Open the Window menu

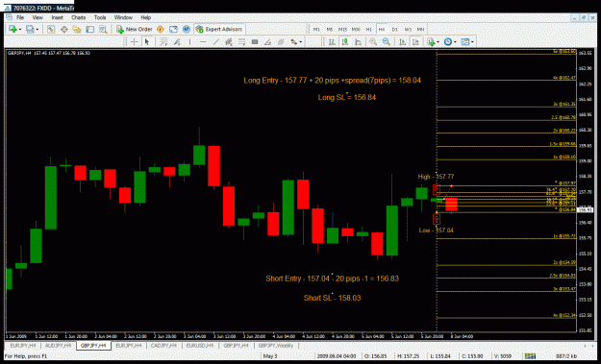[x=123, y=17]
